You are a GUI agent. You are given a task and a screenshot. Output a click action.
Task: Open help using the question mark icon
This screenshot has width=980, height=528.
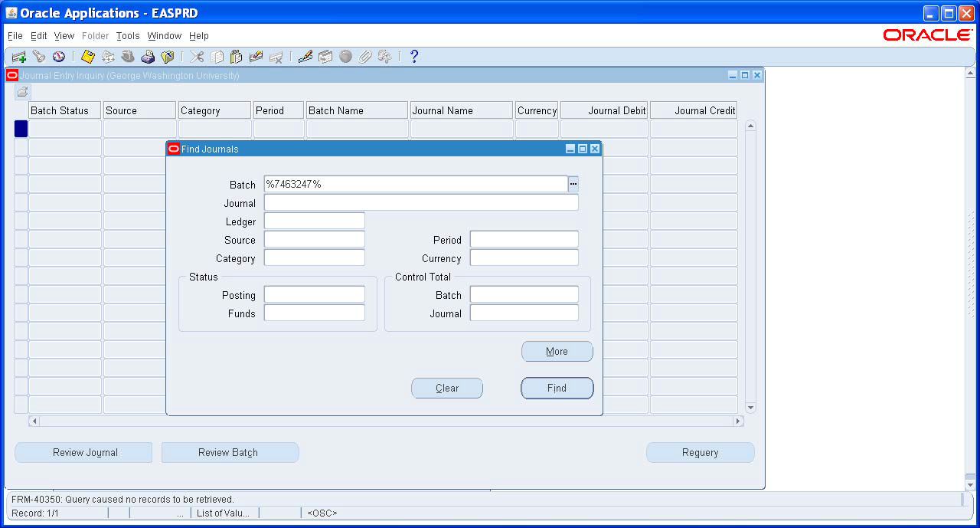click(413, 56)
